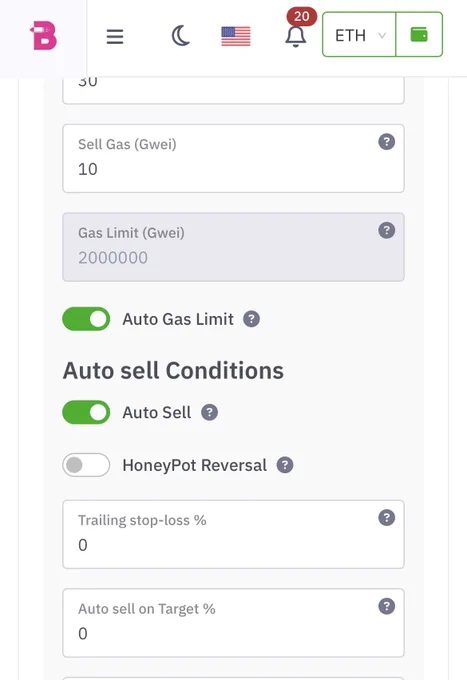Disable the Auto Gas Limit switch

tap(86, 319)
